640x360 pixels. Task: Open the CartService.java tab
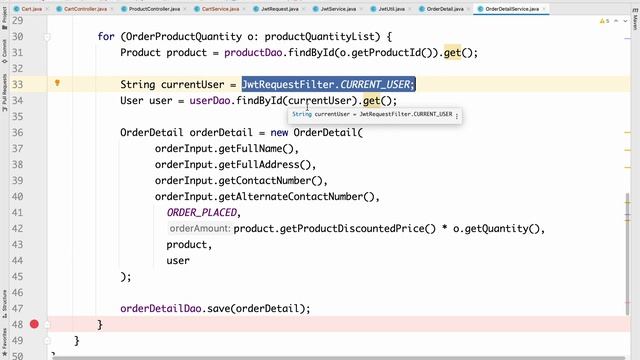coord(220,9)
